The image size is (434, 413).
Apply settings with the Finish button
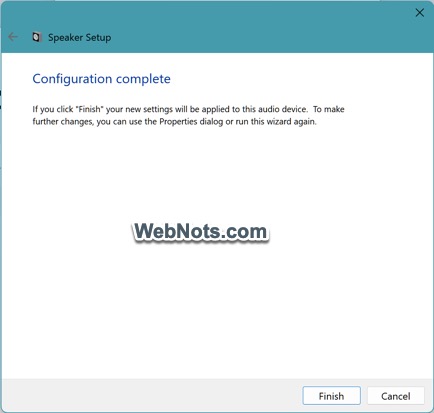pos(331,396)
